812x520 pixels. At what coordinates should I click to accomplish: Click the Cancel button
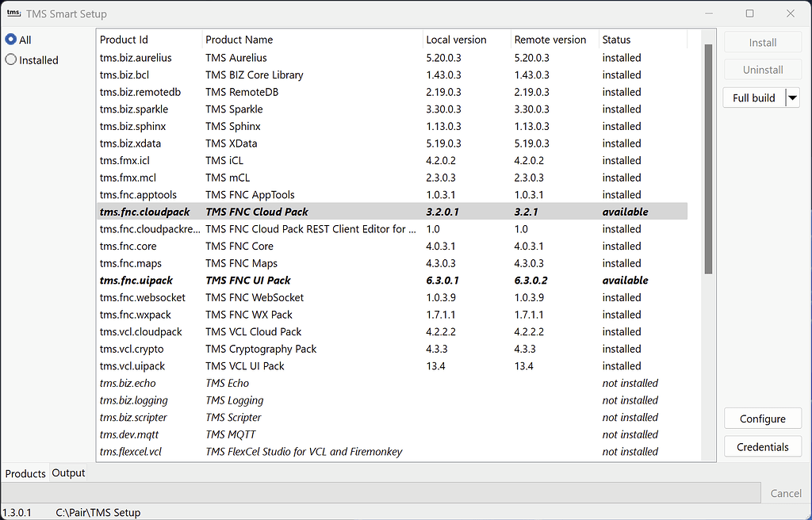tap(784, 492)
